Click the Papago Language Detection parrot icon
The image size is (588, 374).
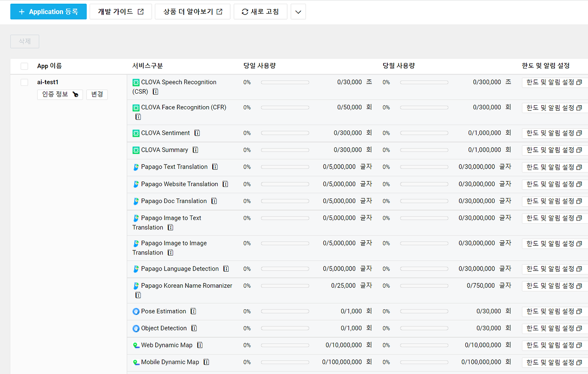coord(136,269)
